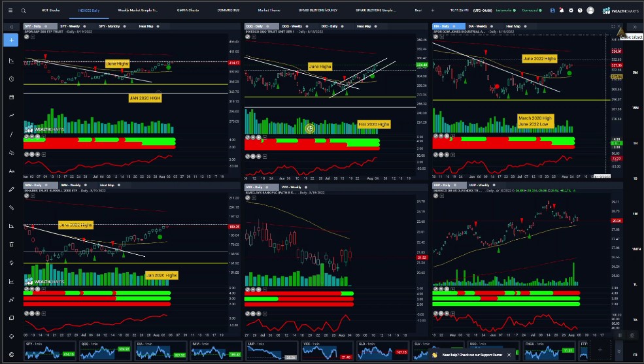Viewport: 644px width, 364px height.
Task: Click the pause icon near bottom right
Action: tap(620, 335)
